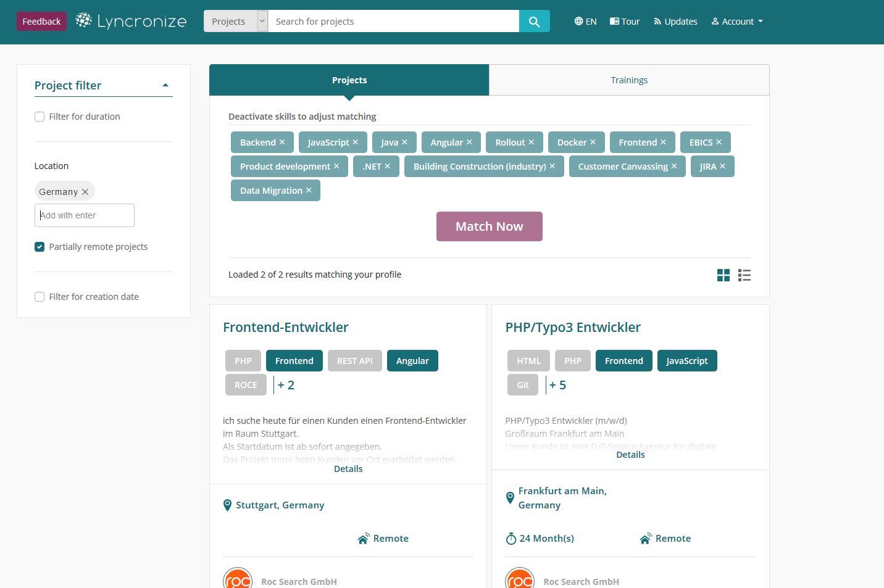Click the search magnifier button
The image size is (884, 588).
535,22
